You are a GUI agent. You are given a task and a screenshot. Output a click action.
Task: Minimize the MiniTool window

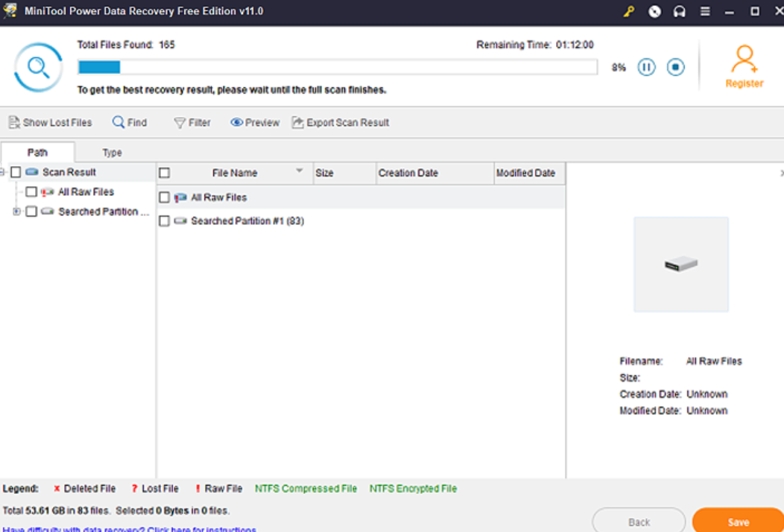click(730, 11)
